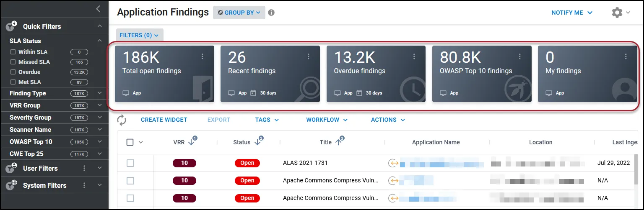Open My findings card options menu
Image resolution: width=644 pixels, height=210 pixels.
pyautogui.click(x=626, y=56)
